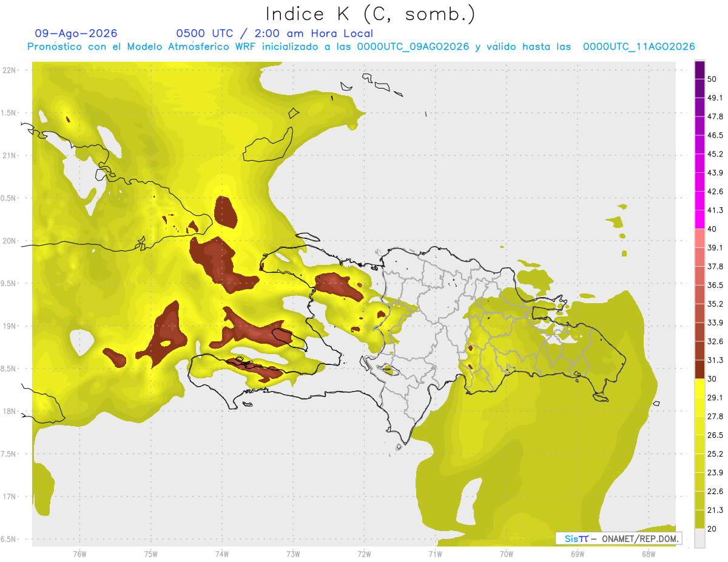
Task: Click the color bar segment between 39.1 and 40
Action: tap(699, 238)
